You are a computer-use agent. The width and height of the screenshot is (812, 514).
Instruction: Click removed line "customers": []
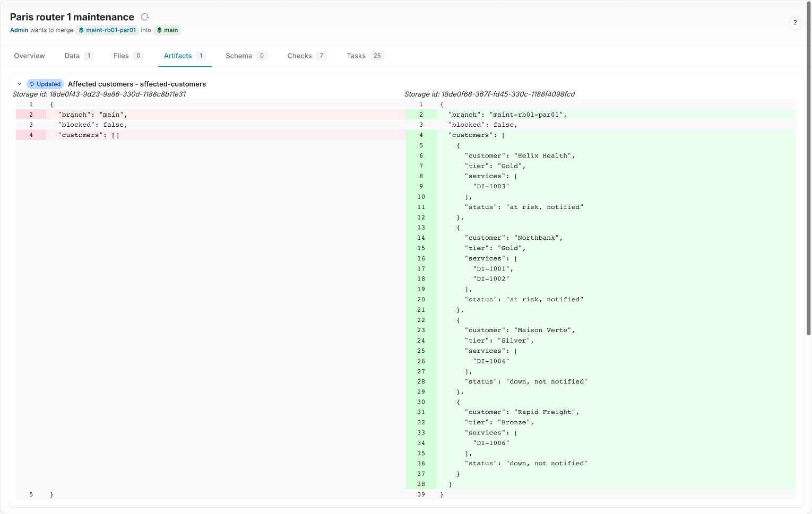pos(211,135)
